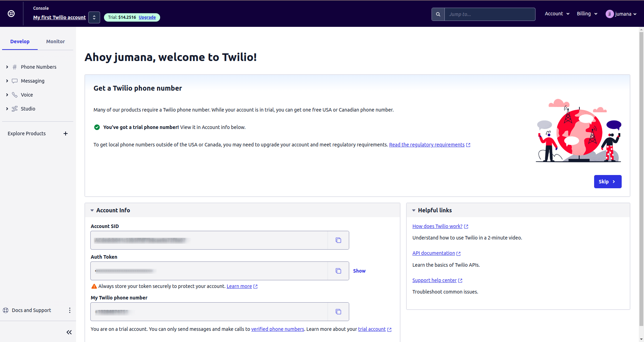This screenshot has width=644, height=342.
Task: Copy the Account SID
Action: click(338, 240)
